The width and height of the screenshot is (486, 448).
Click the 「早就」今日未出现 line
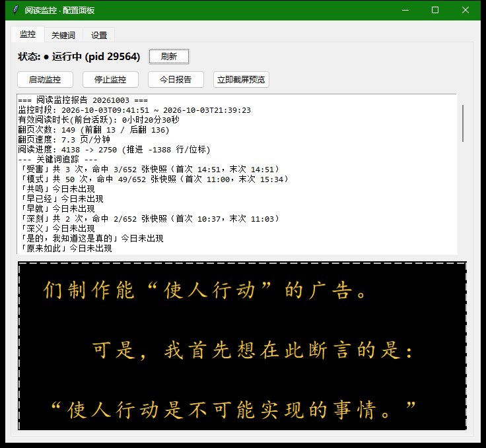point(57,209)
